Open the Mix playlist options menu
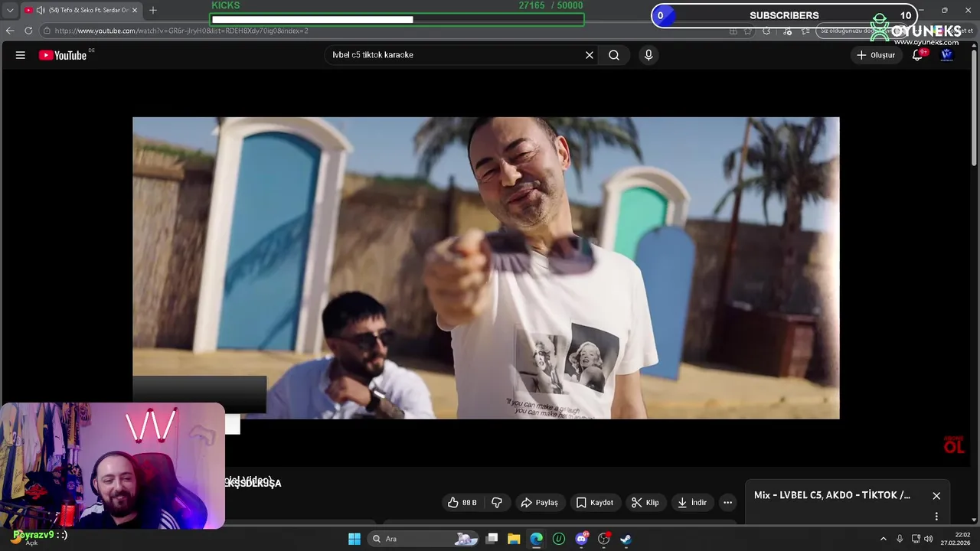The width and height of the screenshot is (980, 551). click(x=936, y=517)
